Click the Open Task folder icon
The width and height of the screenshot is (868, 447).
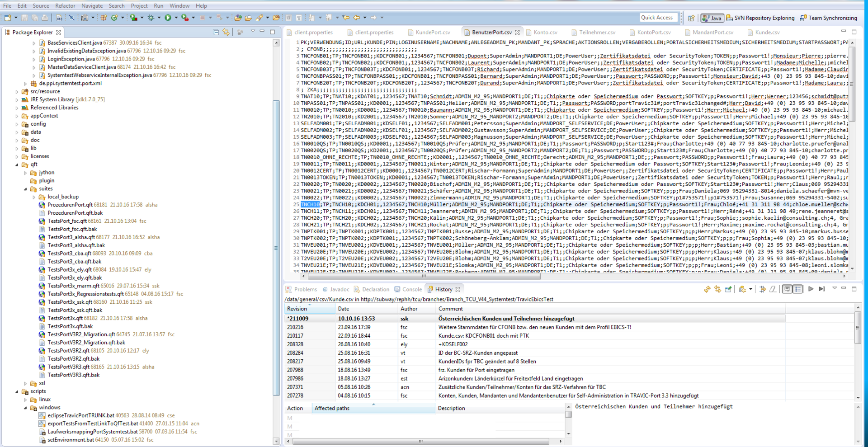[248, 18]
